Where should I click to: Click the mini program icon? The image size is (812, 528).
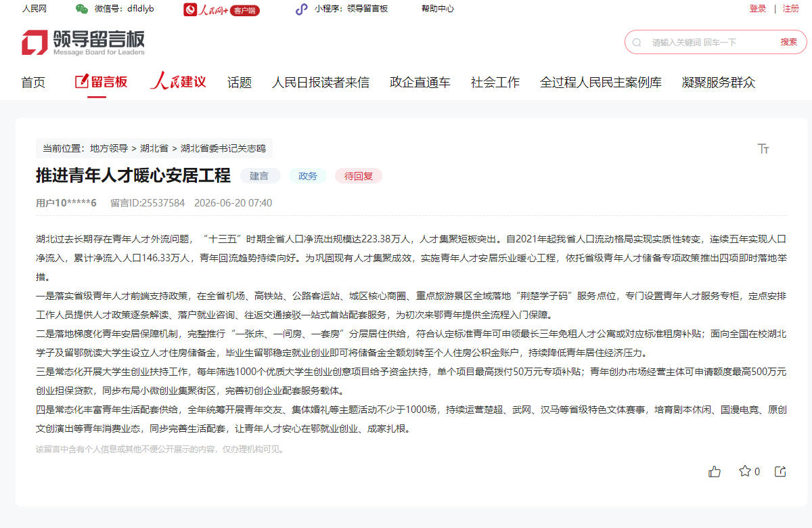click(x=301, y=9)
